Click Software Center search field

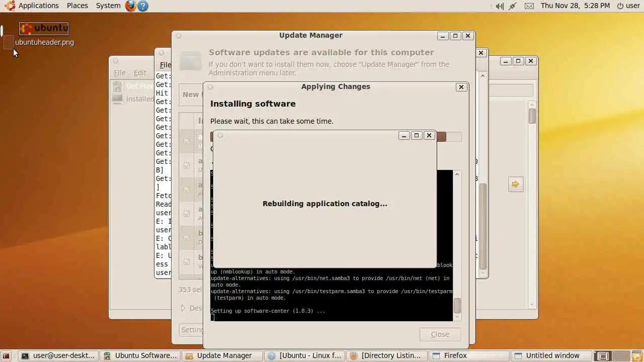(511, 90)
